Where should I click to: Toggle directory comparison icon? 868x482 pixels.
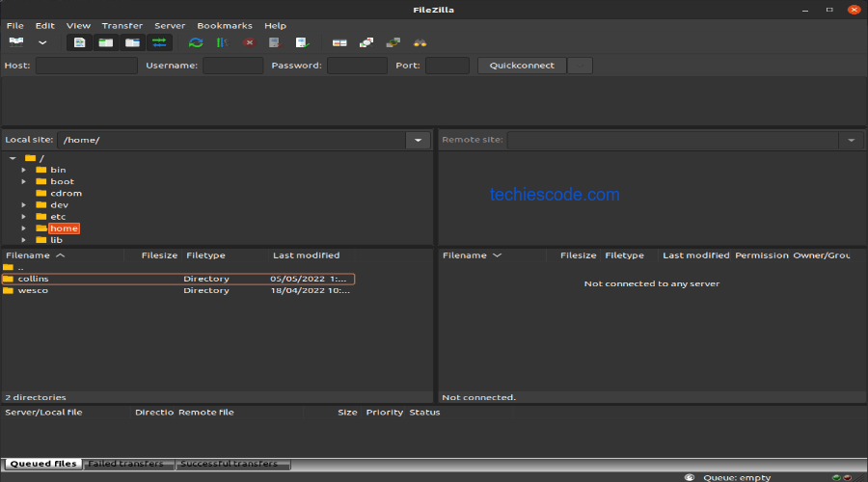(366, 42)
